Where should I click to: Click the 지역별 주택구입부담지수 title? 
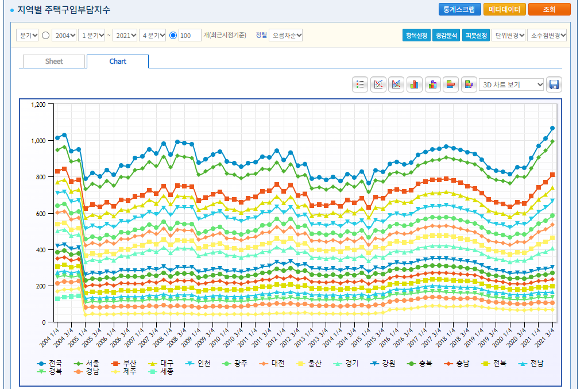coord(64,10)
